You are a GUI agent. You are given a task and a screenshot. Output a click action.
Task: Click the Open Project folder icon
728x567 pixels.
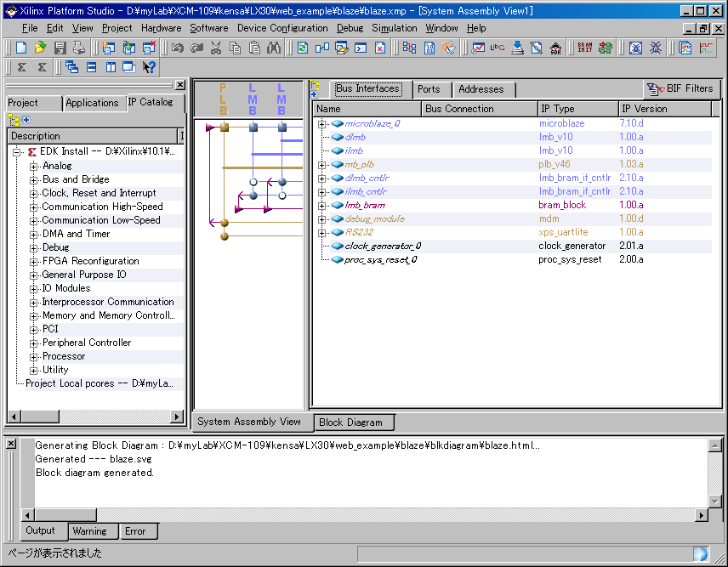[x=39, y=48]
